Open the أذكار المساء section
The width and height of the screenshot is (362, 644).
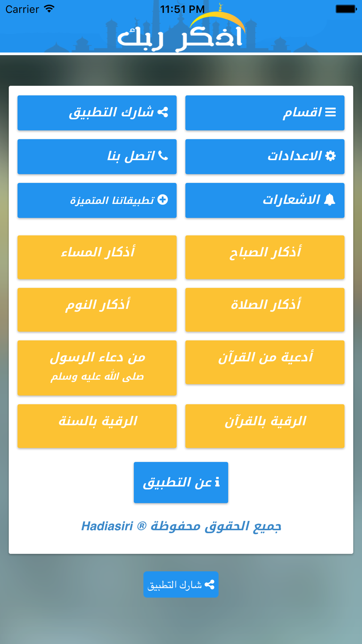pos(97,257)
